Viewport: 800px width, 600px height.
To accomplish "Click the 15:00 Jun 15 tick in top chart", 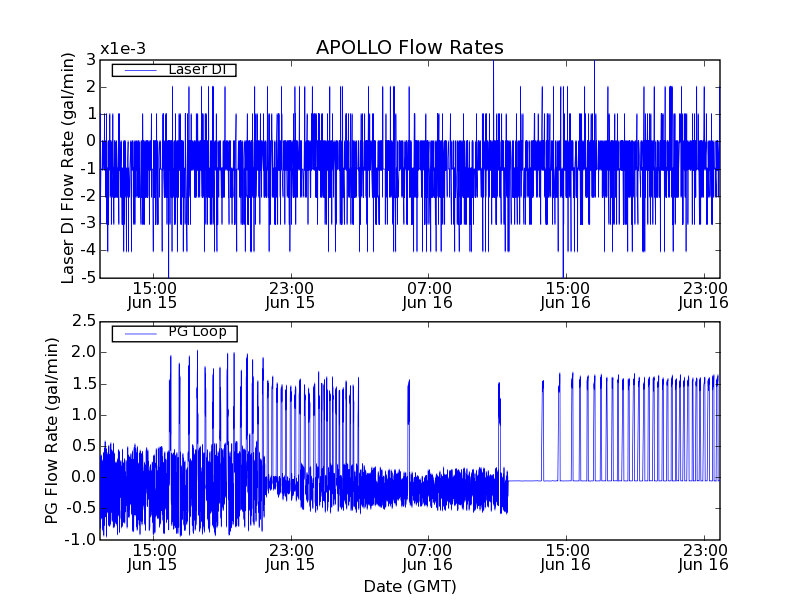I will 153,294.
